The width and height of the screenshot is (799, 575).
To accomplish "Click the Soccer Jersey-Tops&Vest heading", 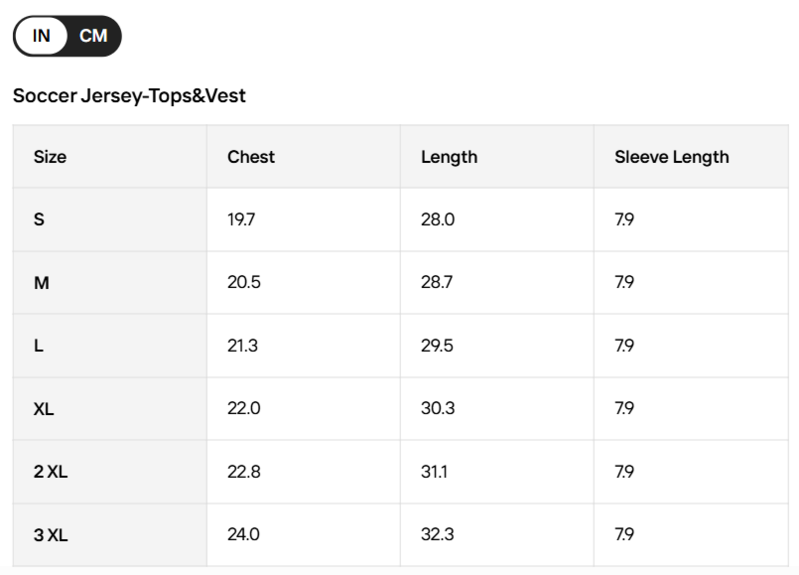I will point(129,96).
